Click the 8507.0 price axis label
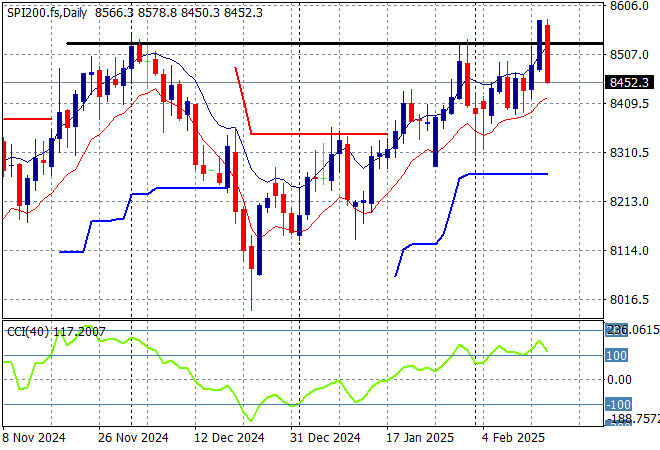660x450 pixels. (x=629, y=55)
